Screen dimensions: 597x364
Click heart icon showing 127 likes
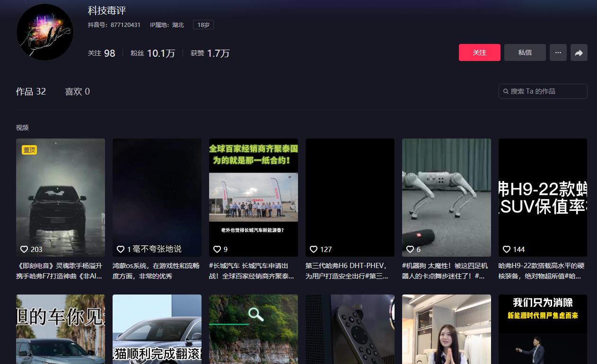(314, 249)
